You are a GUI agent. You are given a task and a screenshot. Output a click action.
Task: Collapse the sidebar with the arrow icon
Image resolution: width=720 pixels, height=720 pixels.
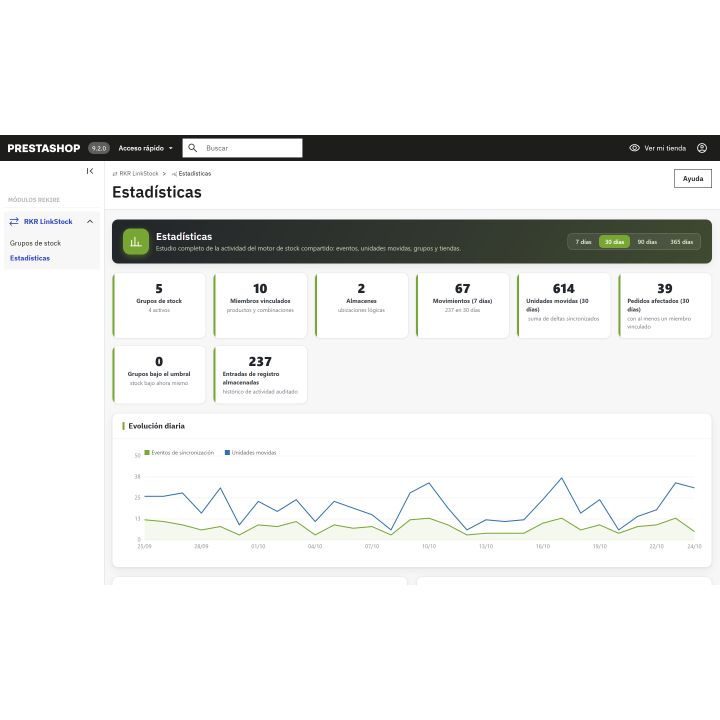point(90,171)
